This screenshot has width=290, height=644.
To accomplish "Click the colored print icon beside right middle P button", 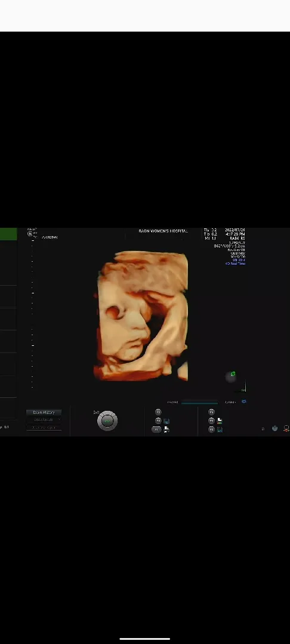I will click(220, 420).
